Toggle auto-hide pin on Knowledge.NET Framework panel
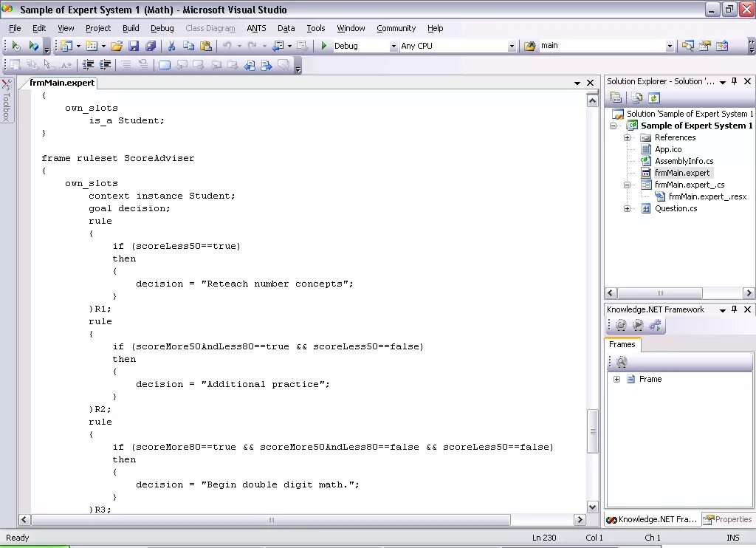Screen dimensions: 756x548 [x=735, y=309]
